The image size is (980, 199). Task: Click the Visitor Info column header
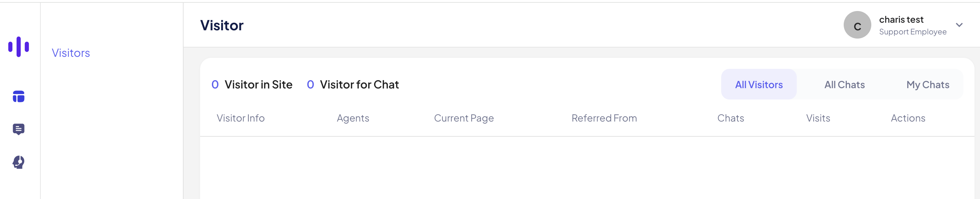tap(241, 118)
